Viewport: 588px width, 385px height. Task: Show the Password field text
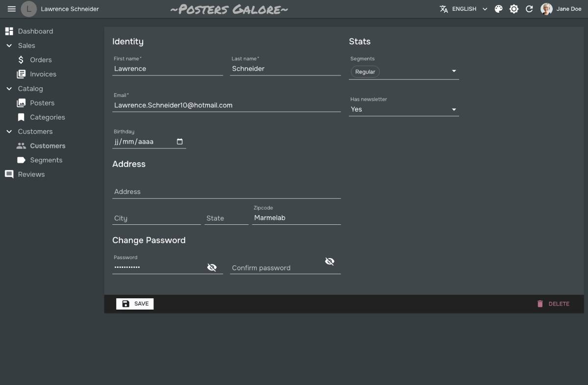click(x=212, y=267)
